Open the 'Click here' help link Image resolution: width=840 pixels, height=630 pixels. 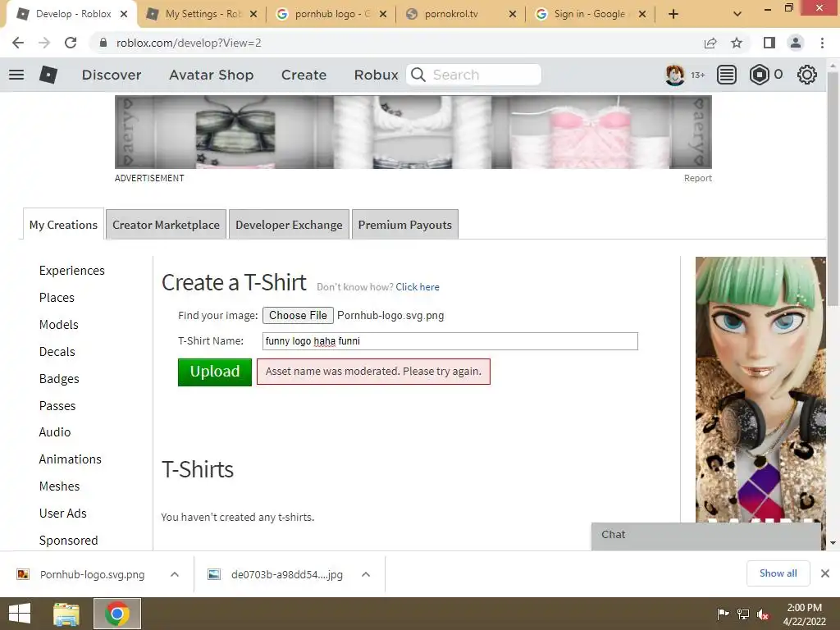click(x=418, y=286)
